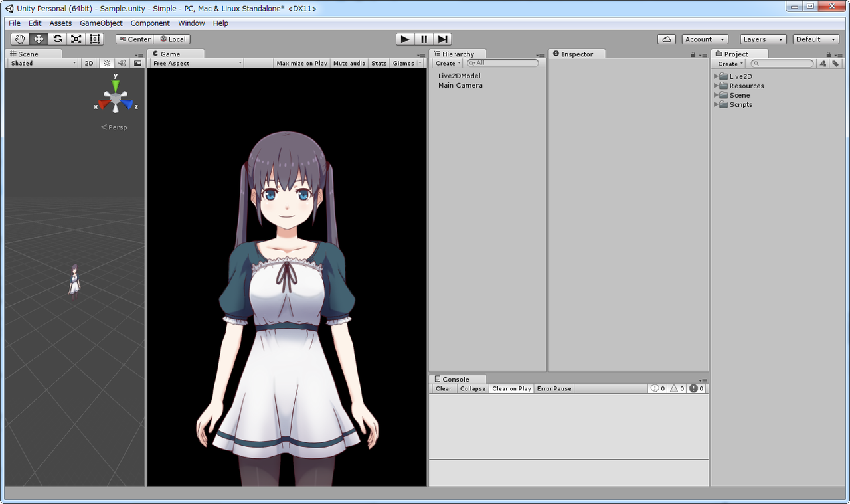Mute audio in the Game view
The image size is (850, 504).
click(x=349, y=63)
